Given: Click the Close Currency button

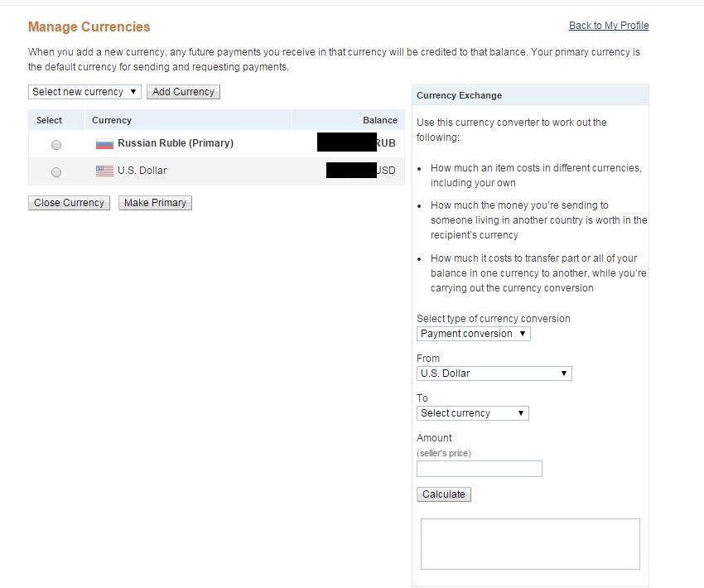Looking at the screenshot, I should coord(70,203).
